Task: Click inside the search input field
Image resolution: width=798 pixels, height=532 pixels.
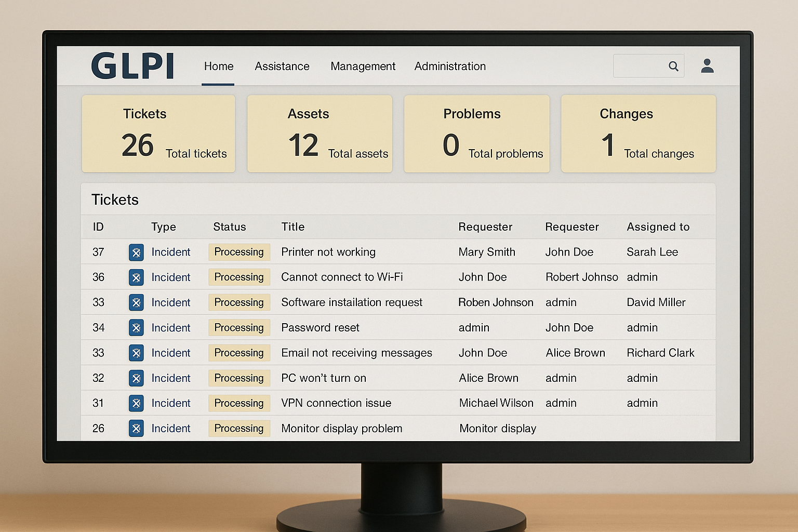Action: click(x=640, y=66)
